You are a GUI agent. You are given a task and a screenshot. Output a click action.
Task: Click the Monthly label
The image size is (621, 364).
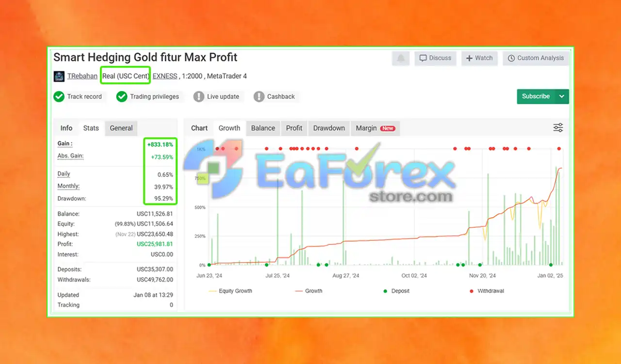coord(68,186)
